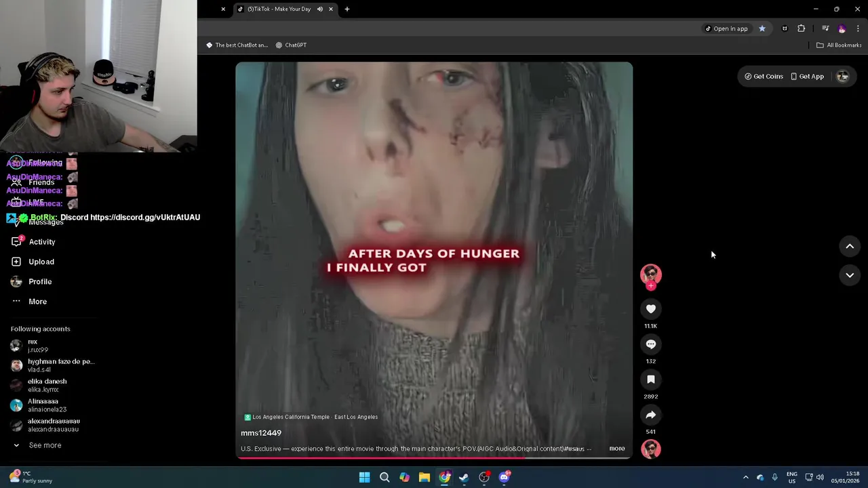
Task: Open a new browser tab
Action: click(x=347, y=9)
